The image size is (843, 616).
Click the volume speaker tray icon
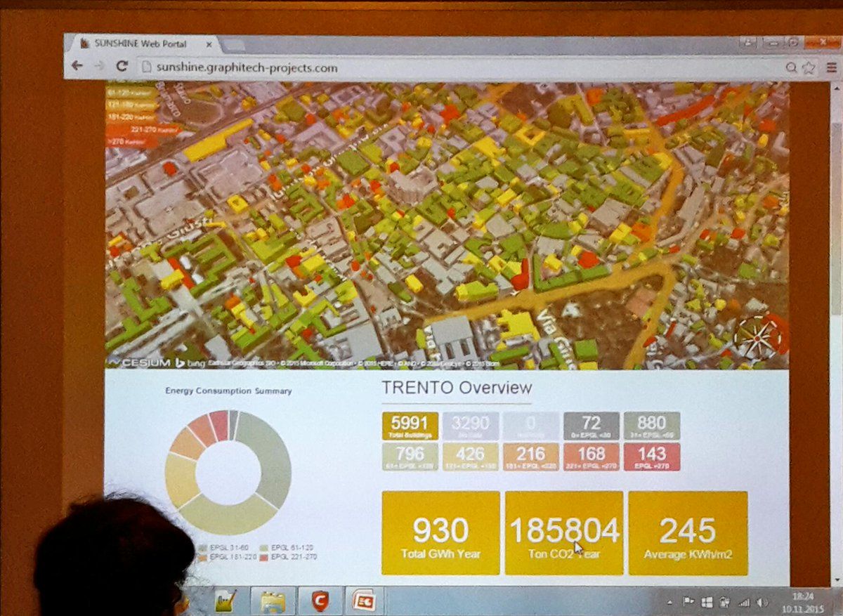click(762, 603)
